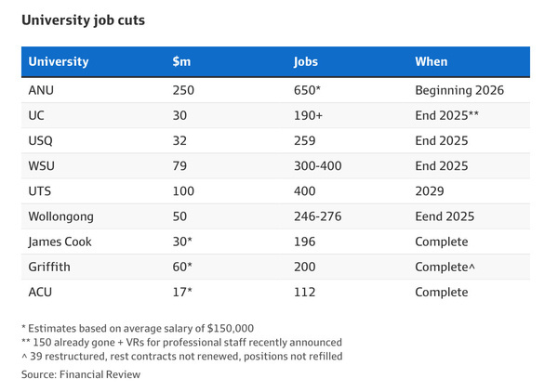Click the USQ row label
The width and height of the screenshot is (558, 392).
[43, 141]
